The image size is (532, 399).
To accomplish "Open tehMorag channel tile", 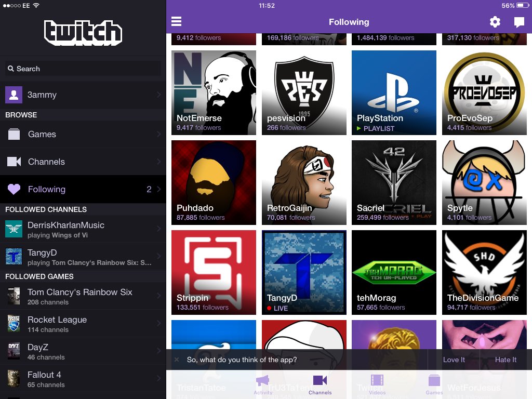I will pos(394,272).
